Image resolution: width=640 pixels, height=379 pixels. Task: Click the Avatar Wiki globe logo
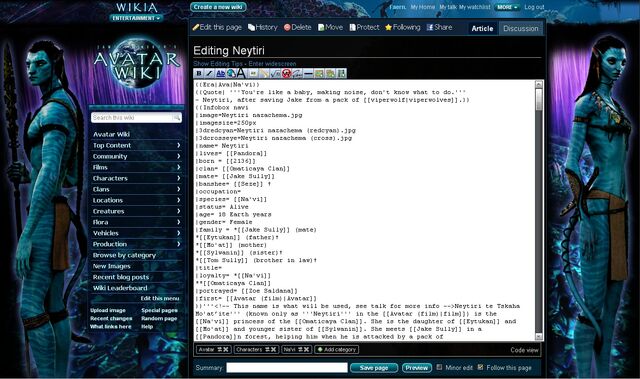tap(136, 63)
